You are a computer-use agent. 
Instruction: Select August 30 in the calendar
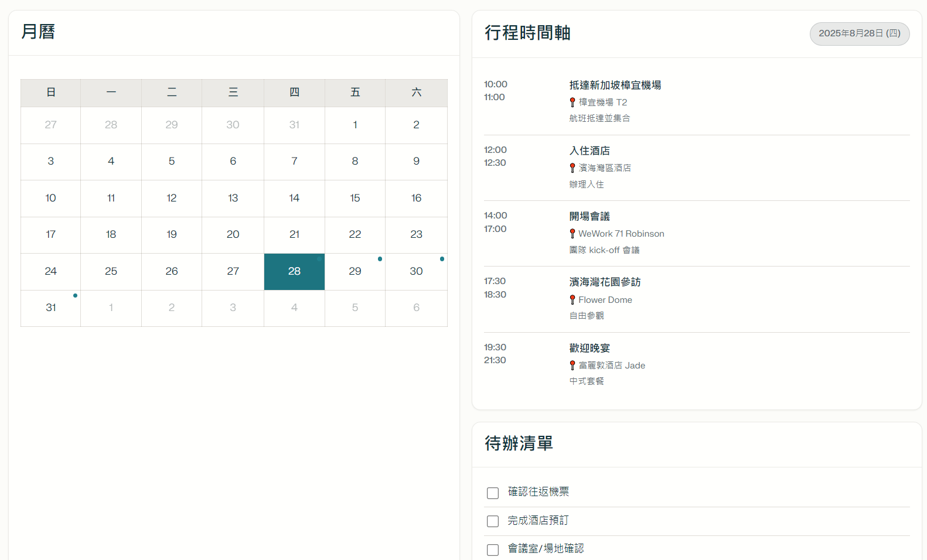coord(416,271)
